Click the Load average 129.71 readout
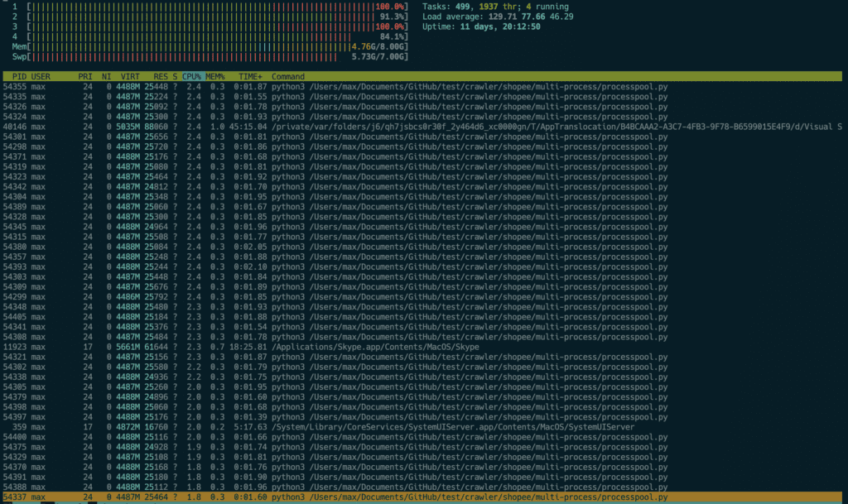Viewport: 848px width, 504px height. [498, 17]
